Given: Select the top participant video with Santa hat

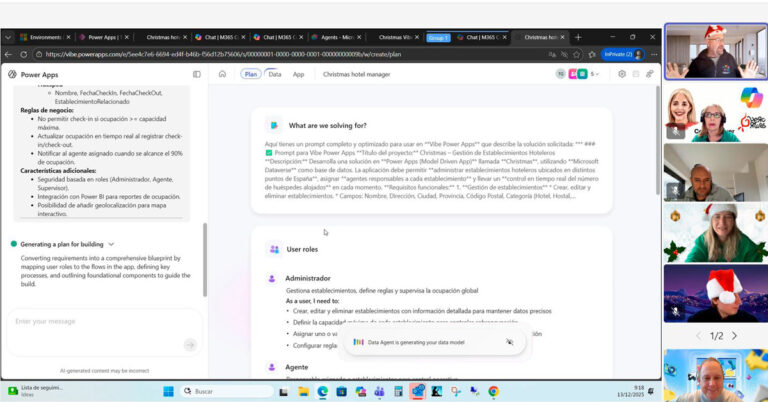Looking at the screenshot, I should click(x=716, y=51).
